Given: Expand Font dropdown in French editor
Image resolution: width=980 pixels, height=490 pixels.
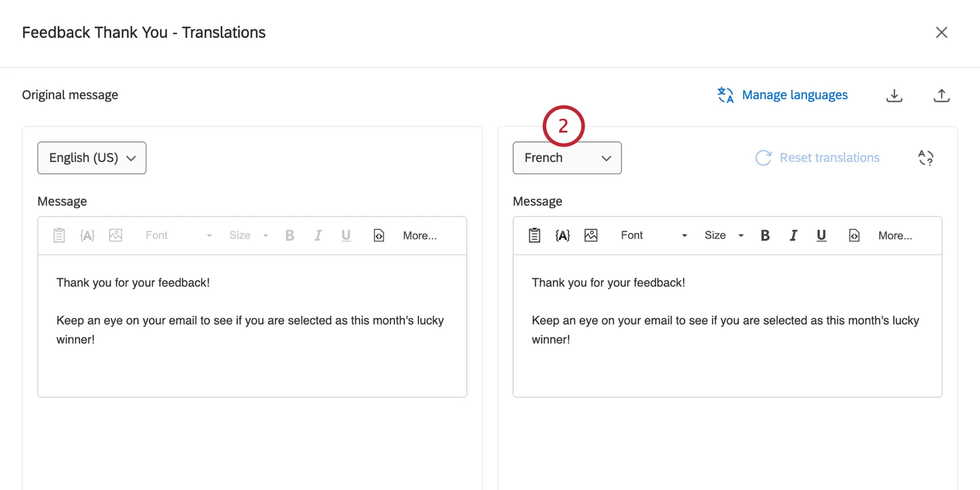Looking at the screenshot, I should tap(654, 235).
